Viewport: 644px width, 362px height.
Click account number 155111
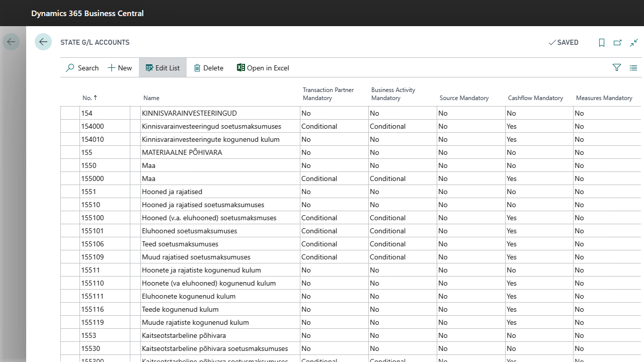pyautogui.click(x=105, y=296)
